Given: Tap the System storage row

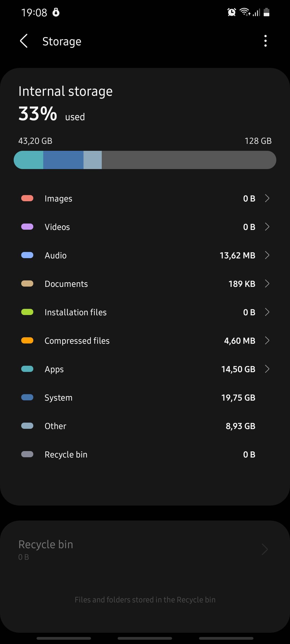Looking at the screenshot, I should click(145, 397).
